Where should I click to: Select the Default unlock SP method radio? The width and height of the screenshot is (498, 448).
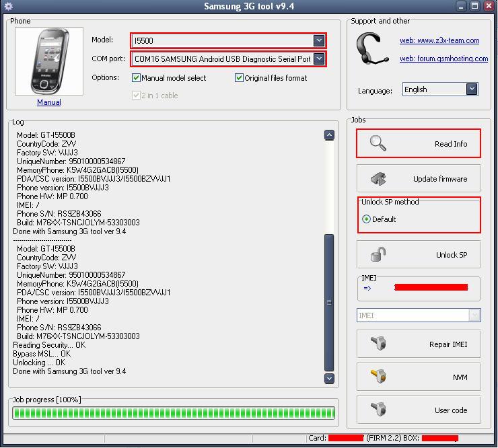pyautogui.click(x=366, y=219)
